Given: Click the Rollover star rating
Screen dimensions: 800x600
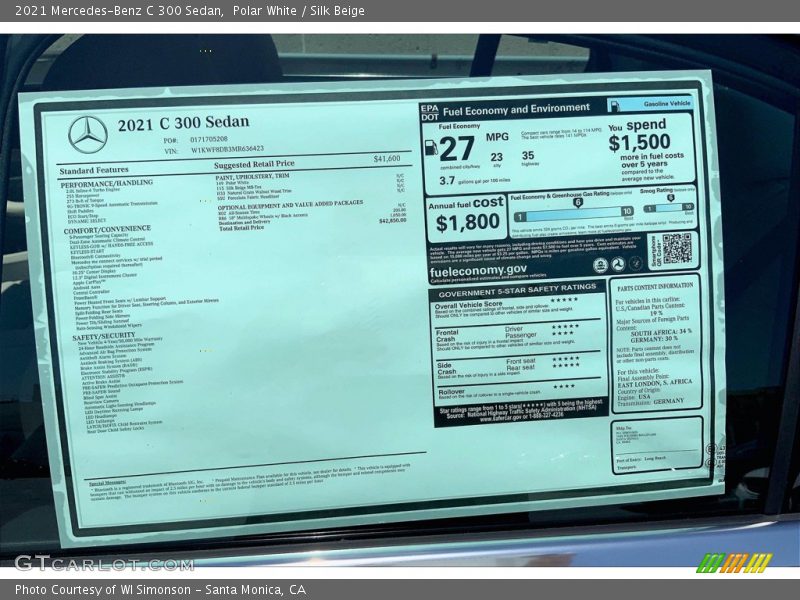Looking at the screenshot, I should pos(564,387).
